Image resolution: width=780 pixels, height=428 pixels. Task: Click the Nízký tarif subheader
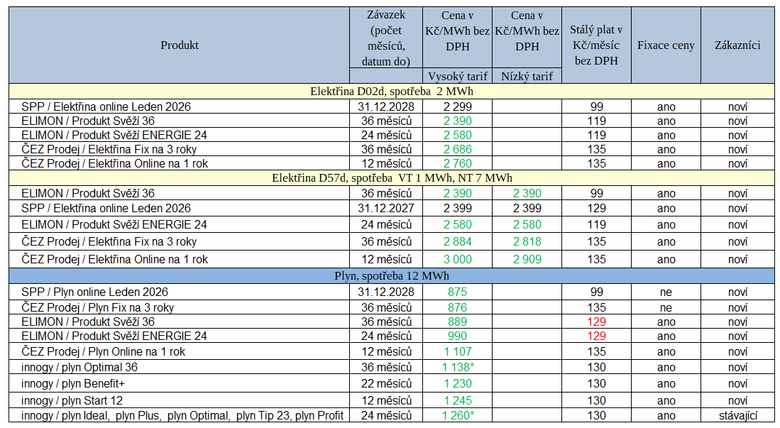[526, 76]
